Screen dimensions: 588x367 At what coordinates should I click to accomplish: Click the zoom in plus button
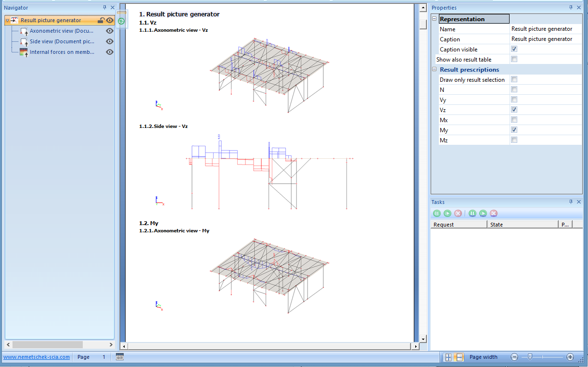[570, 357]
